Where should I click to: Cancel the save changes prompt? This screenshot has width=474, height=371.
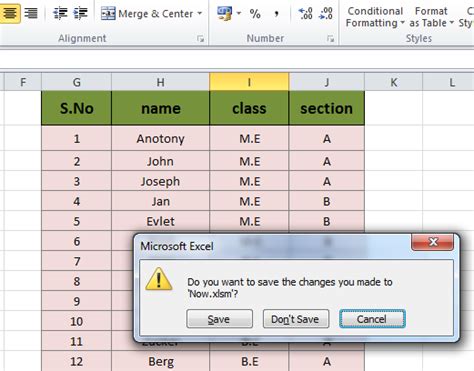coord(372,319)
